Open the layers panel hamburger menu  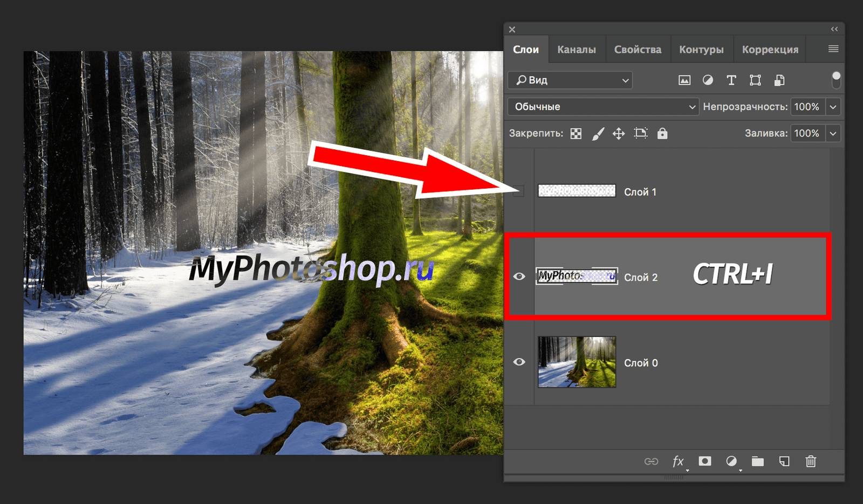(x=833, y=49)
